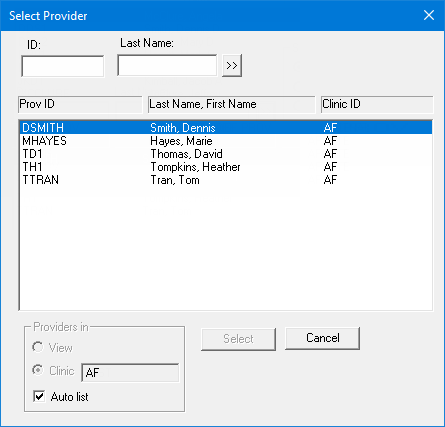Viewport: 445px width, 427px height.
Task: Click the AF clinic cell for MHAYES
Action: 330,141
